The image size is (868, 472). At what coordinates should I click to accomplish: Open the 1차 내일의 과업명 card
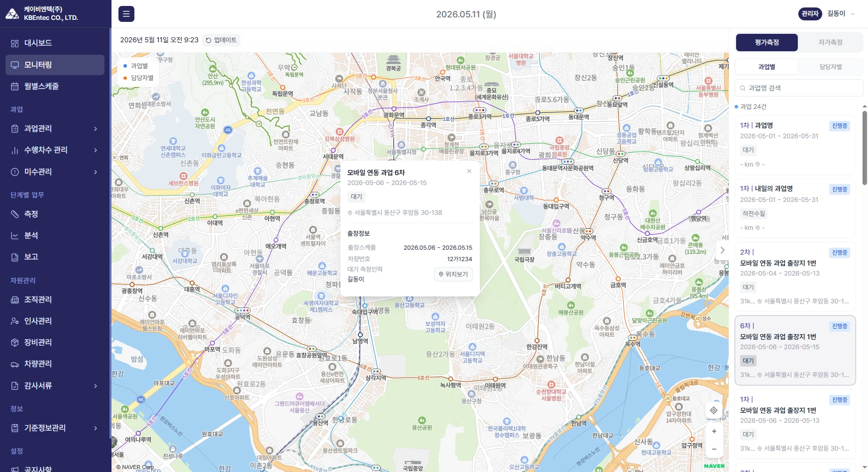pos(795,208)
